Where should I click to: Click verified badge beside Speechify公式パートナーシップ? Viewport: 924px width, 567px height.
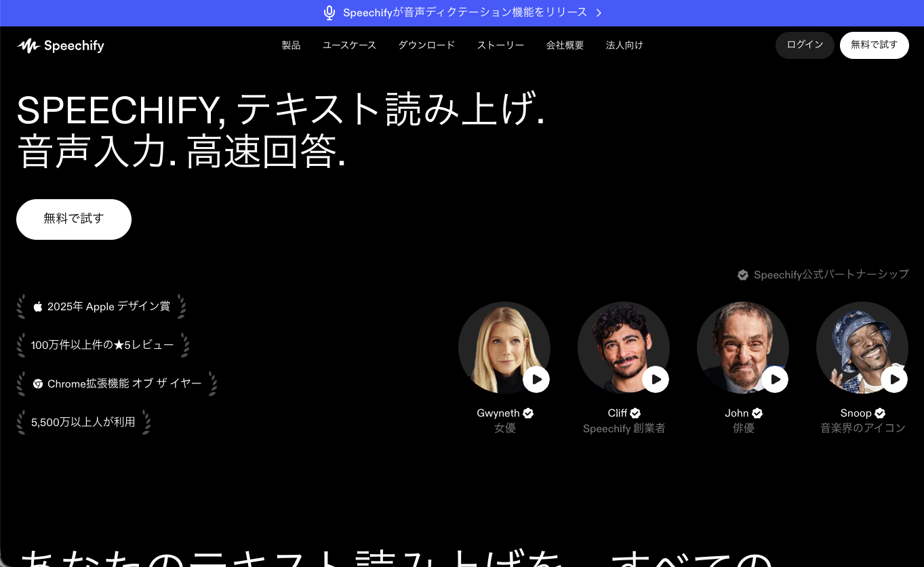743,275
